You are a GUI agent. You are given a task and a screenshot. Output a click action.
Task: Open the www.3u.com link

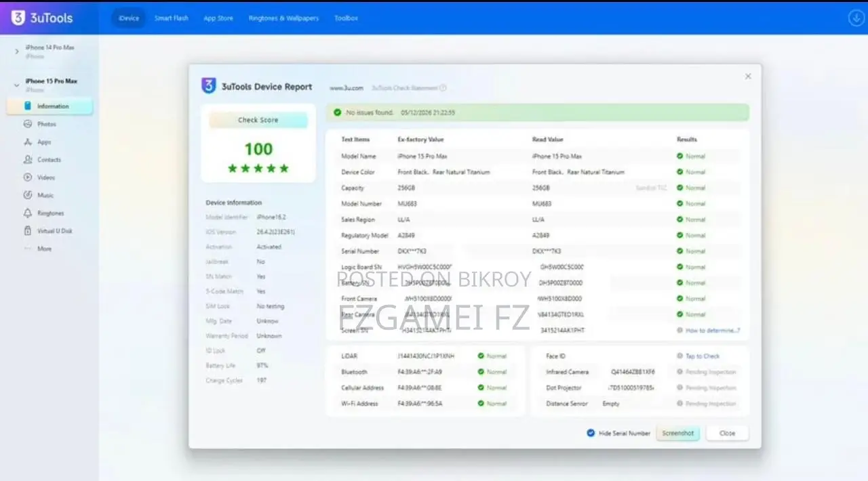[347, 88]
